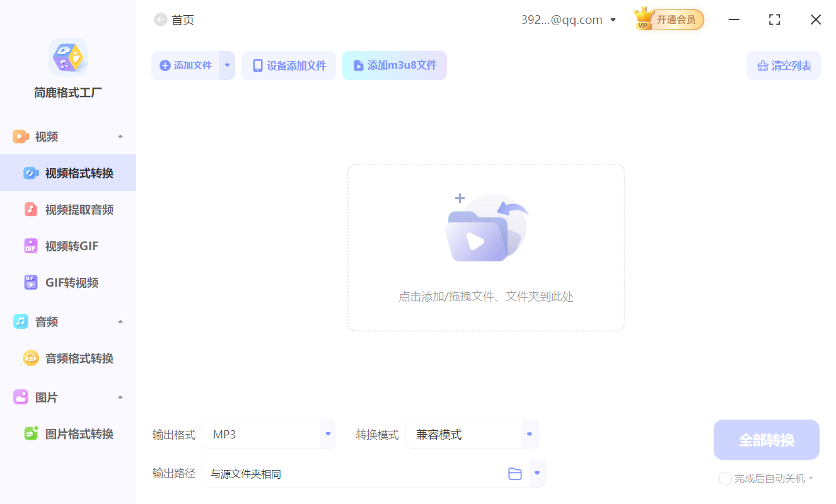Click the back arrow next to 首页
The width and height of the screenshot is (836, 504).
click(160, 20)
